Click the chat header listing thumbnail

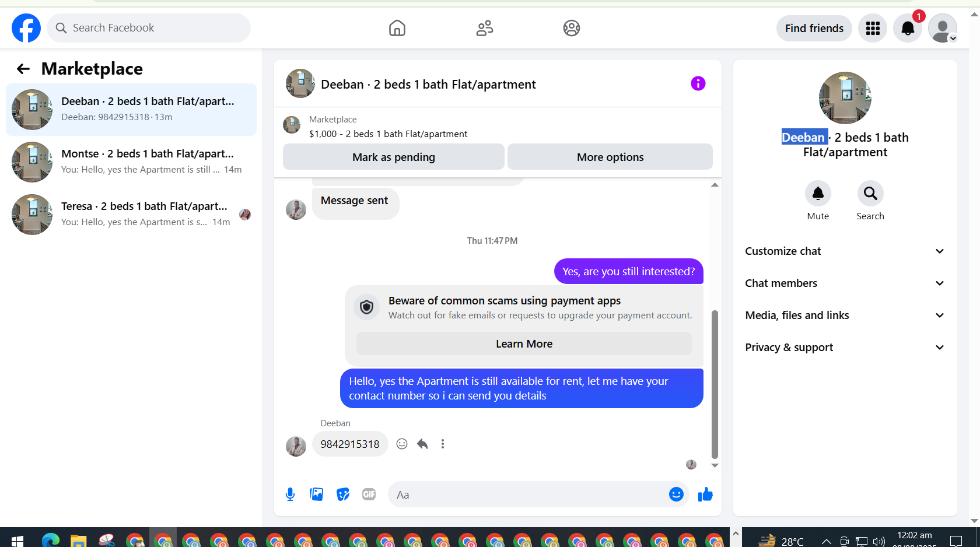(x=300, y=83)
